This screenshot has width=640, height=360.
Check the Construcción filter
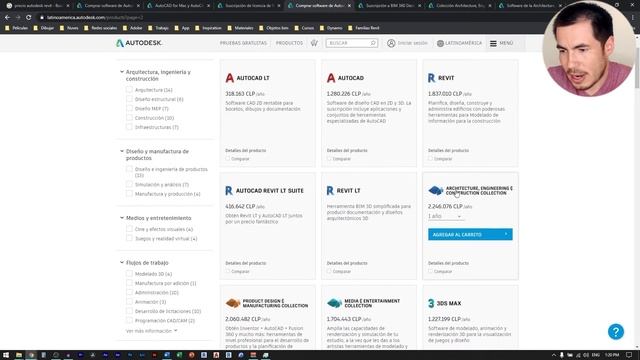coord(129,118)
